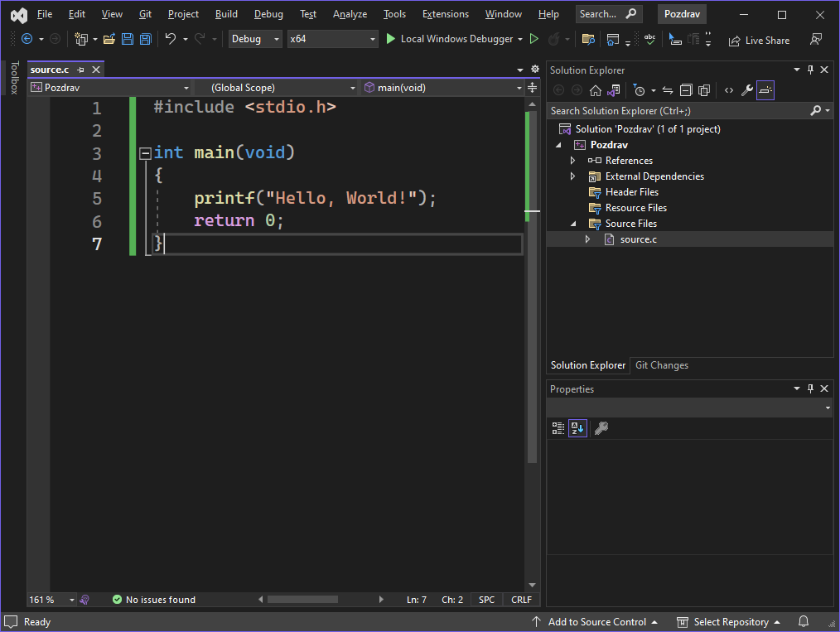
Task: Click the vertical scrollbar thumb in editor
Action: click(x=532, y=287)
